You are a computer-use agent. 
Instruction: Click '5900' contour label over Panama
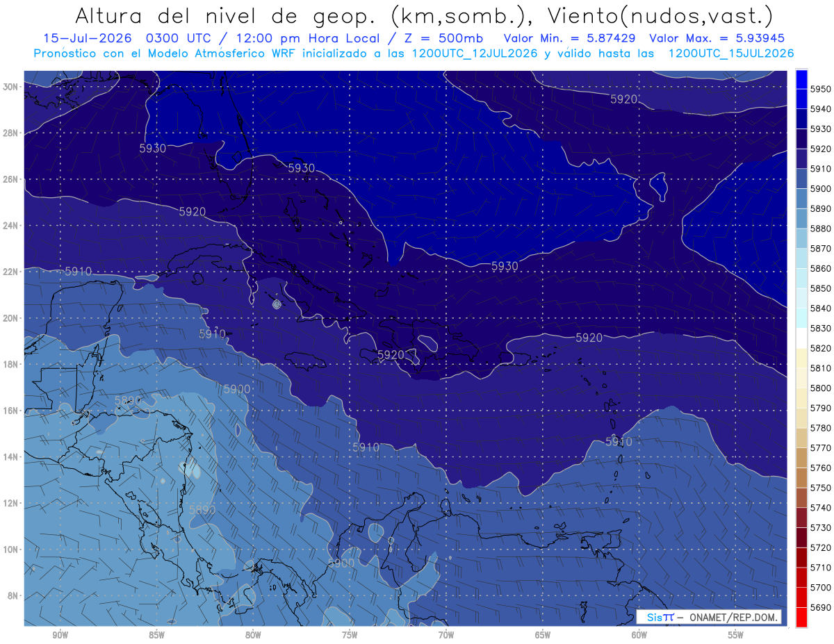click(x=341, y=563)
